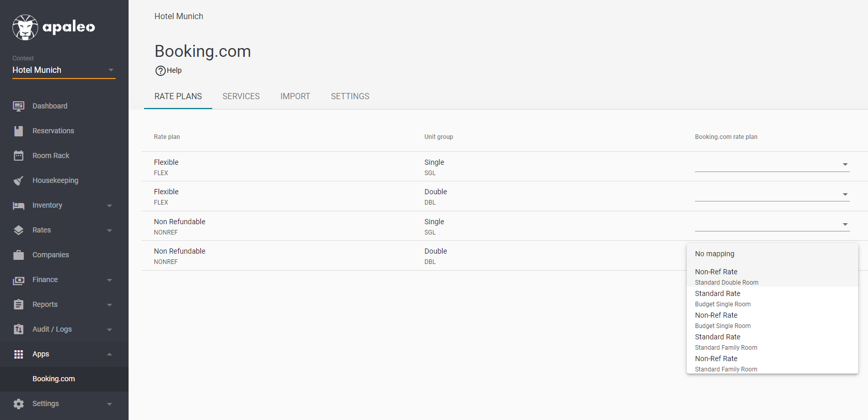The width and height of the screenshot is (868, 420).
Task: Collapse the Apps menu arrow
Action: coord(109,354)
